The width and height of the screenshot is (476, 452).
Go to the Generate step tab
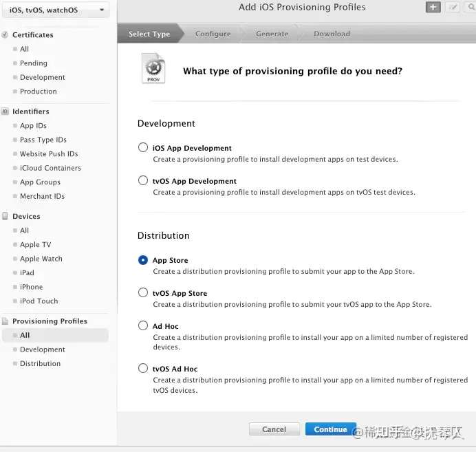[x=272, y=34]
